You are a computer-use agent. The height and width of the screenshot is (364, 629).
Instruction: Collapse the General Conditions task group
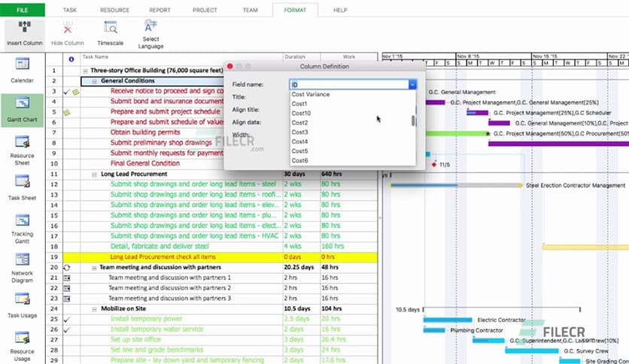click(x=94, y=80)
